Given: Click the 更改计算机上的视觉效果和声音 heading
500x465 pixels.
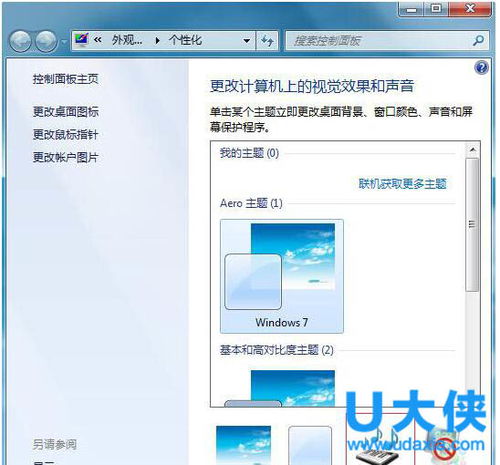Looking at the screenshot, I should tap(312, 86).
